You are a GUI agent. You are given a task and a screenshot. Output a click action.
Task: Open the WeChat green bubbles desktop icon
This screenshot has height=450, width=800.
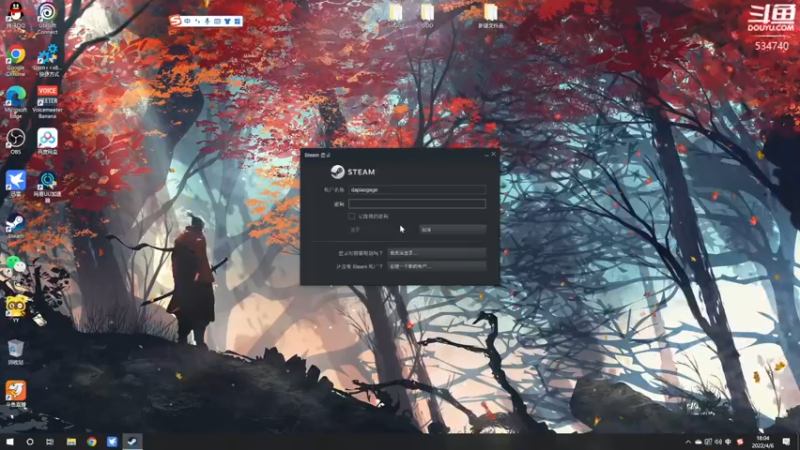pos(16,265)
